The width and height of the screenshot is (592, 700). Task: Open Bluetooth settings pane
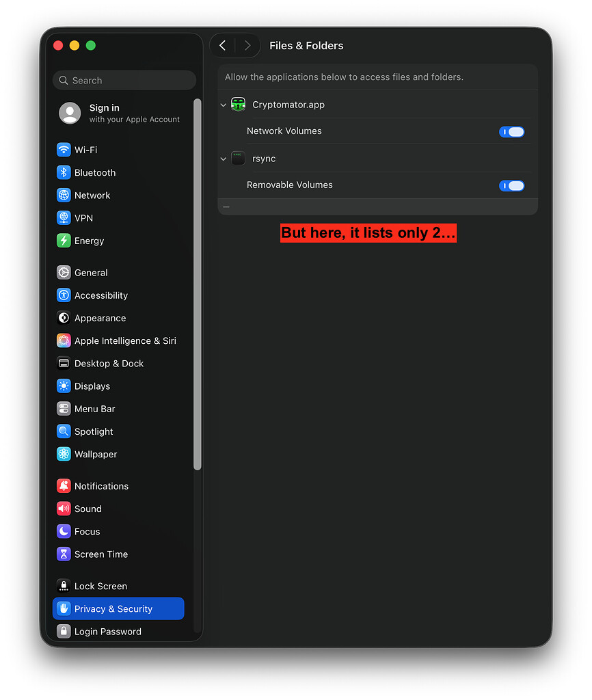pyautogui.click(x=118, y=172)
